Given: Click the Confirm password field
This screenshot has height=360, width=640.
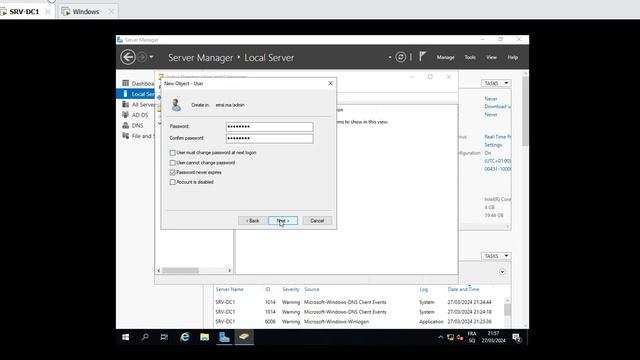Looking at the screenshot, I should [269, 138].
